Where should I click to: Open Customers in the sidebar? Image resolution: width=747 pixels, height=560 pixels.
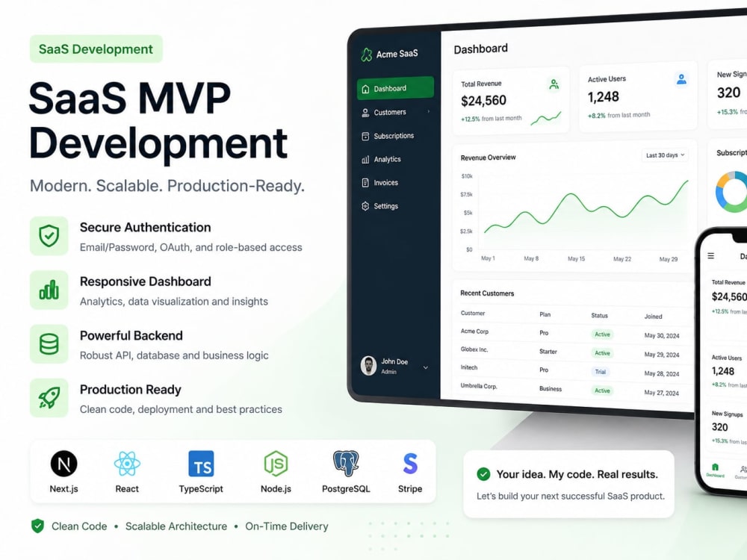point(395,113)
